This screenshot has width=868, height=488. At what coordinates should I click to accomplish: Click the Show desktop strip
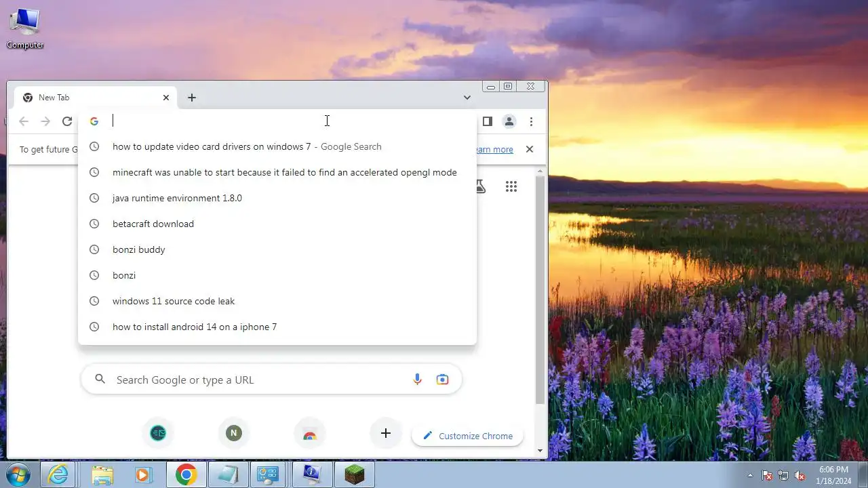[863, 474]
